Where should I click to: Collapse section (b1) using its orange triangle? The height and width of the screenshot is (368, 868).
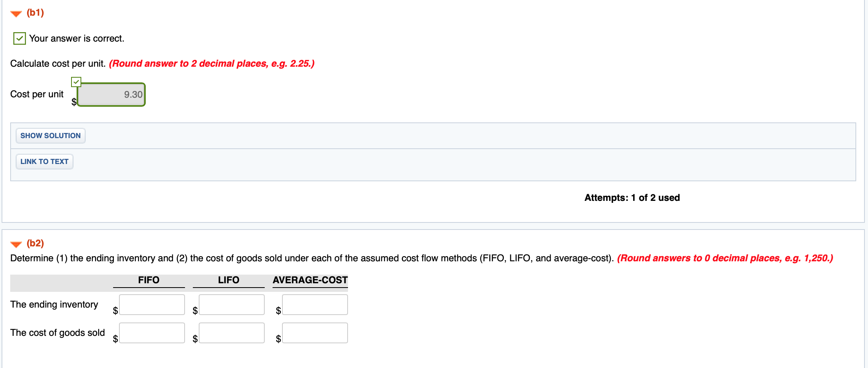tap(16, 13)
